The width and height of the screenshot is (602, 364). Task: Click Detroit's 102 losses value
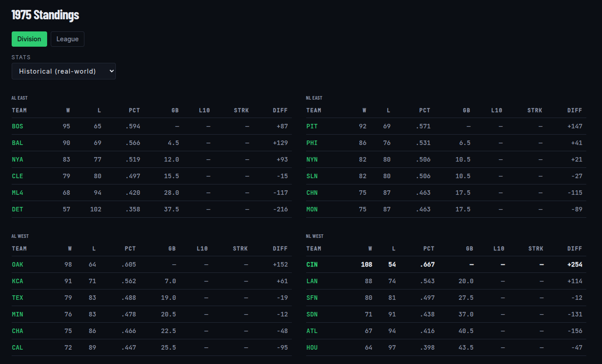coord(95,210)
